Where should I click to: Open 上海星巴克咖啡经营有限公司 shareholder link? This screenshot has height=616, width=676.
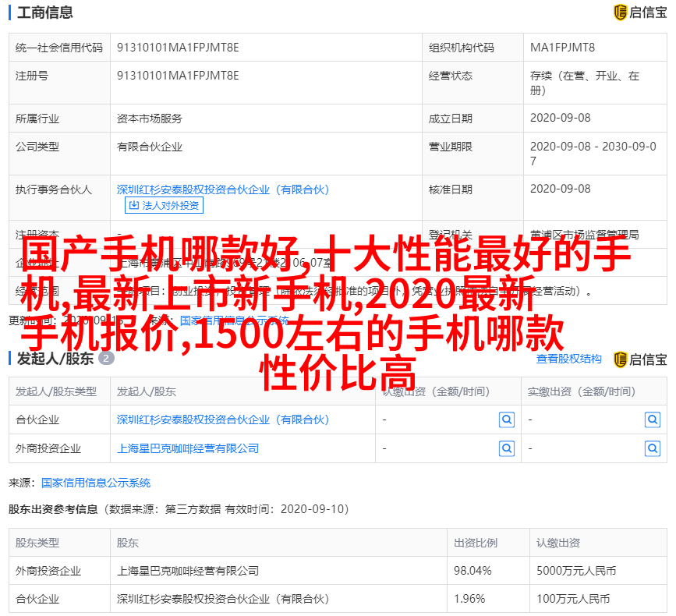point(188,448)
